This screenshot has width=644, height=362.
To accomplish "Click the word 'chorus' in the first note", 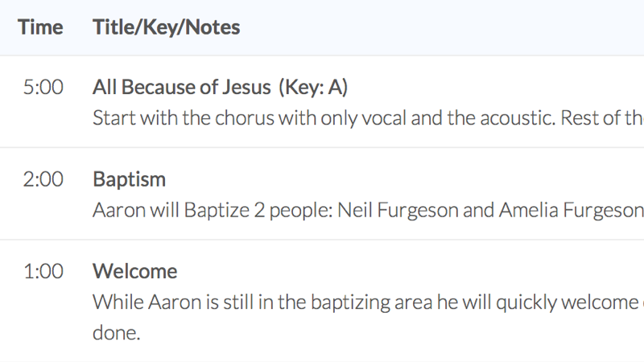I will (x=244, y=118).
